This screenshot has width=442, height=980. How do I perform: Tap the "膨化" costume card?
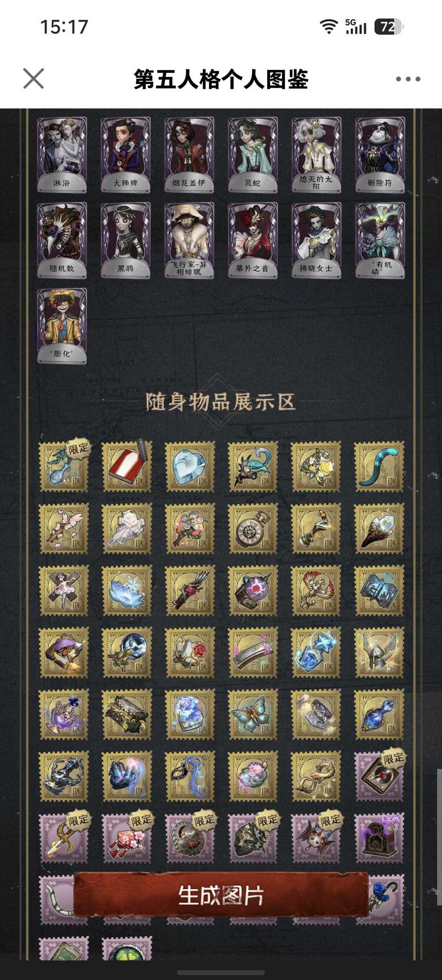[x=62, y=326]
